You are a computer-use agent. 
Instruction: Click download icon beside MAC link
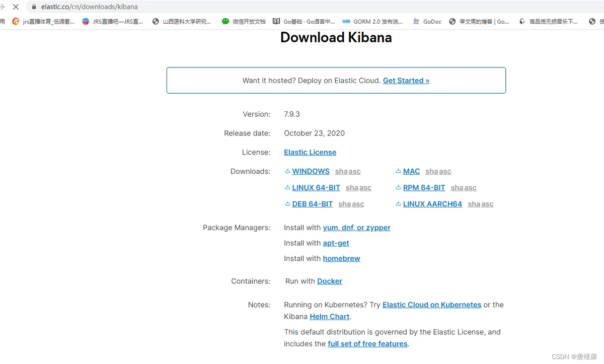398,171
